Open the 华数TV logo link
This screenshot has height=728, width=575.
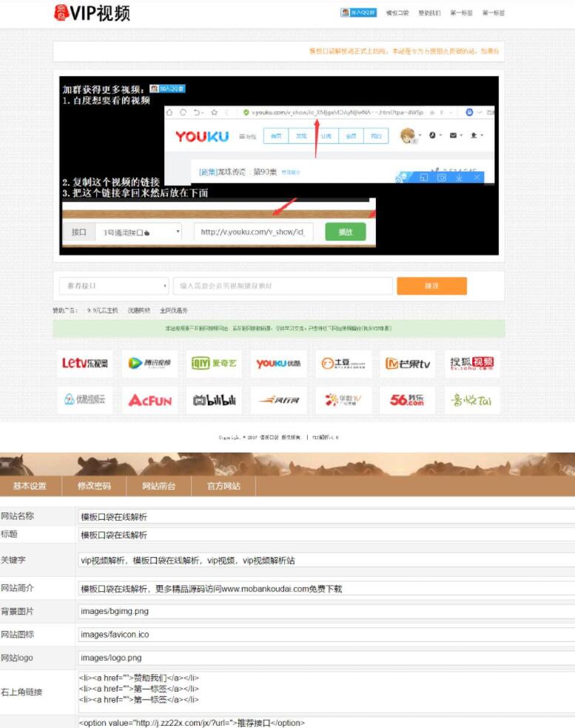tap(343, 400)
